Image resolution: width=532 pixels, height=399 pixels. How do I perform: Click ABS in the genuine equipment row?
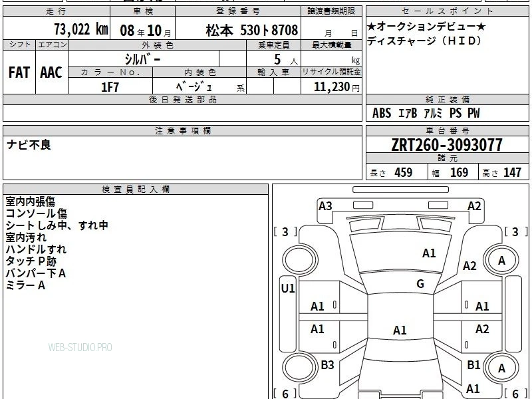tap(382, 113)
